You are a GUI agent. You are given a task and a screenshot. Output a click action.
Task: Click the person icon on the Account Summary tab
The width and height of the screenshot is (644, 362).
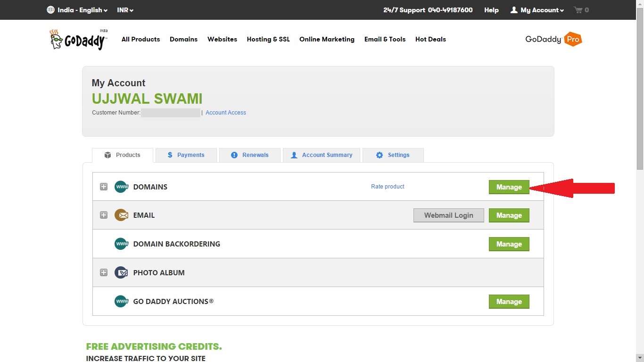[x=294, y=155]
